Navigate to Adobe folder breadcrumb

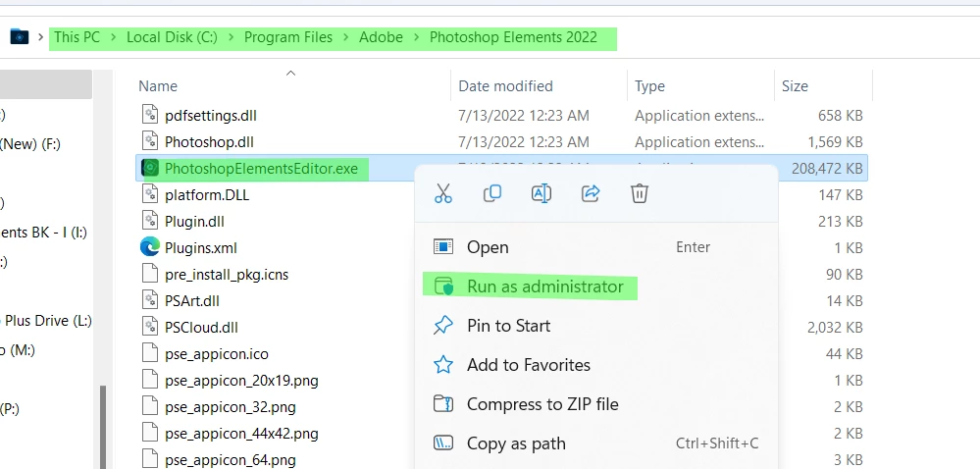pos(381,37)
